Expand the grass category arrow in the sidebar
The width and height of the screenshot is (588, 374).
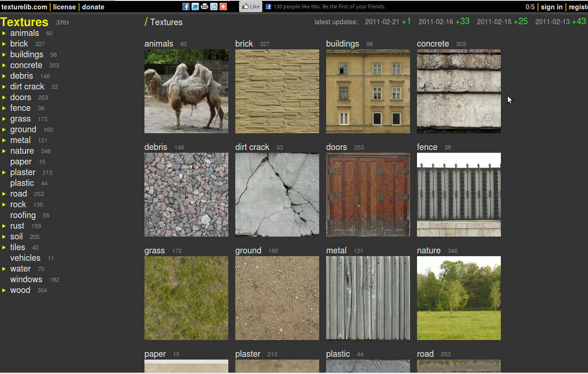(x=4, y=119)
